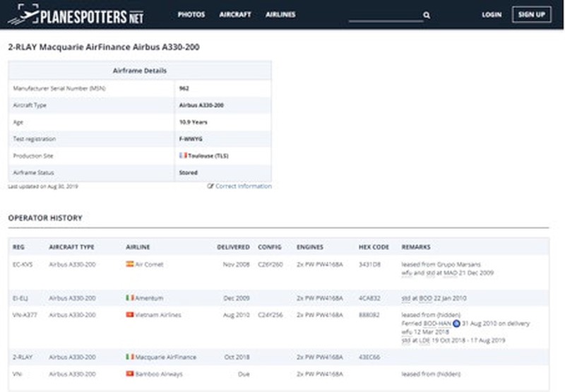Image resolution: width=565 pixels, height=392 pixels.
Task: Click the test registration F-WWYG
Action: [191, 138]
